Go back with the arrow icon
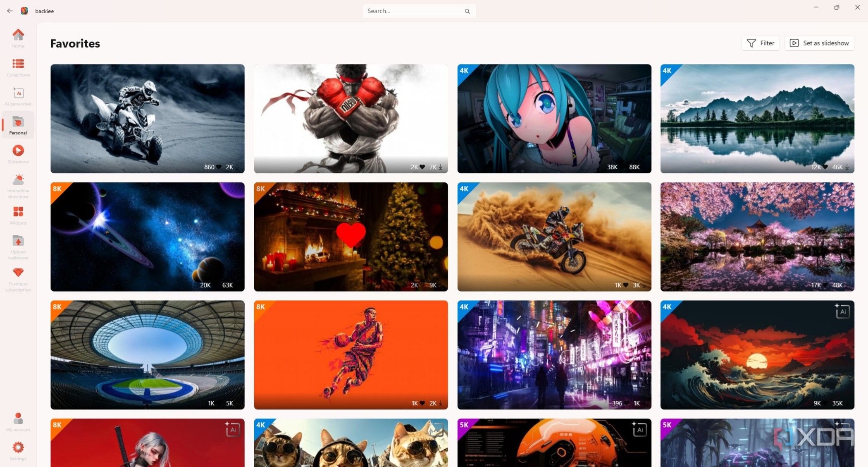This screenshot has width=868, height=467. pos(10,11)
